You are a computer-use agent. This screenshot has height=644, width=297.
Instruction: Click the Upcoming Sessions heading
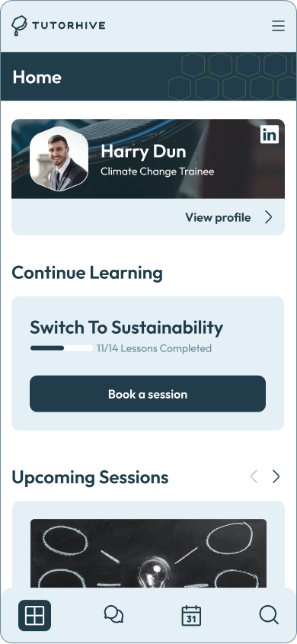tap(90, 477)
